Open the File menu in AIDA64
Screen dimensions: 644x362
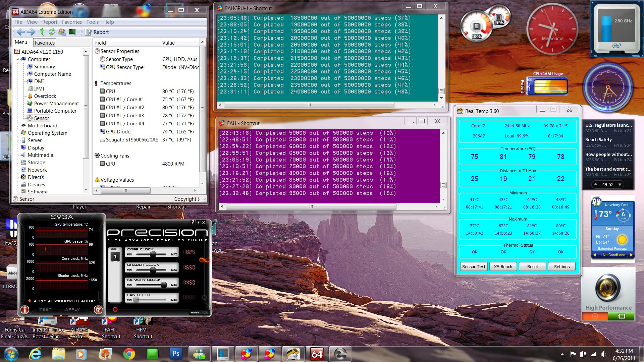click(x=18, y=22)
